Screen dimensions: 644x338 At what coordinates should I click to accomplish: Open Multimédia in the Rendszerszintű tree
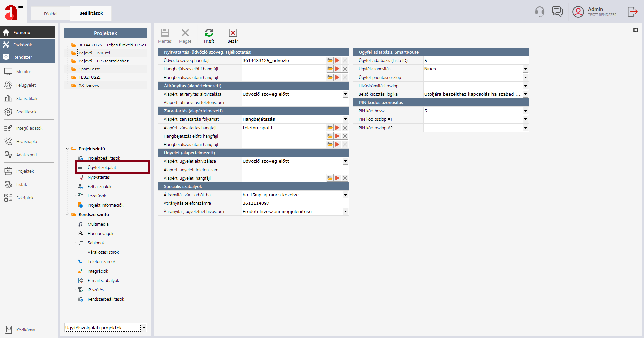98,224
